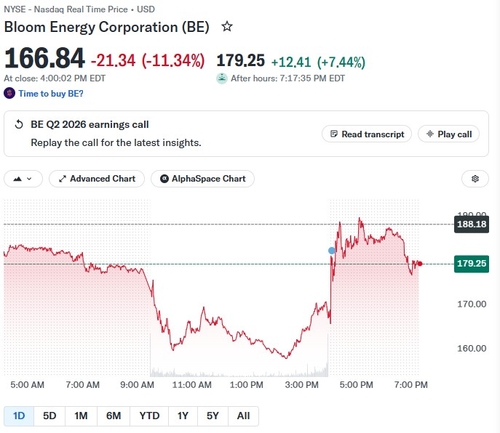Switch to the 5D range tab
Image resolution: width=500 pixels, height=433 pixels.
[49, 416]
